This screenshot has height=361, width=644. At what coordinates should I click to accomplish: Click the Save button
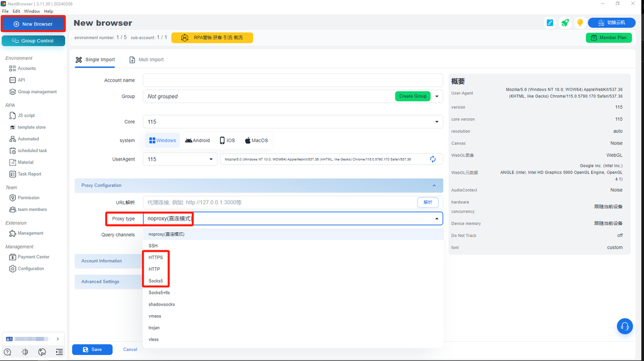92,349
